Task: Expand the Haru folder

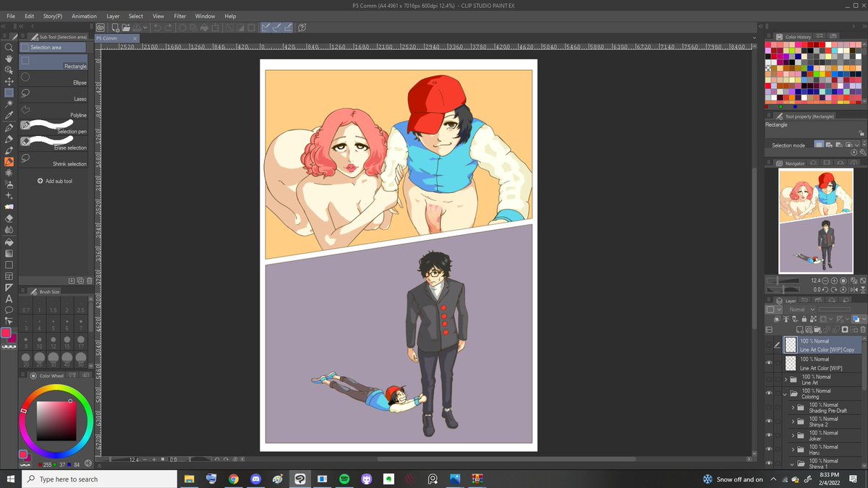Action: (x=793, y=450)
